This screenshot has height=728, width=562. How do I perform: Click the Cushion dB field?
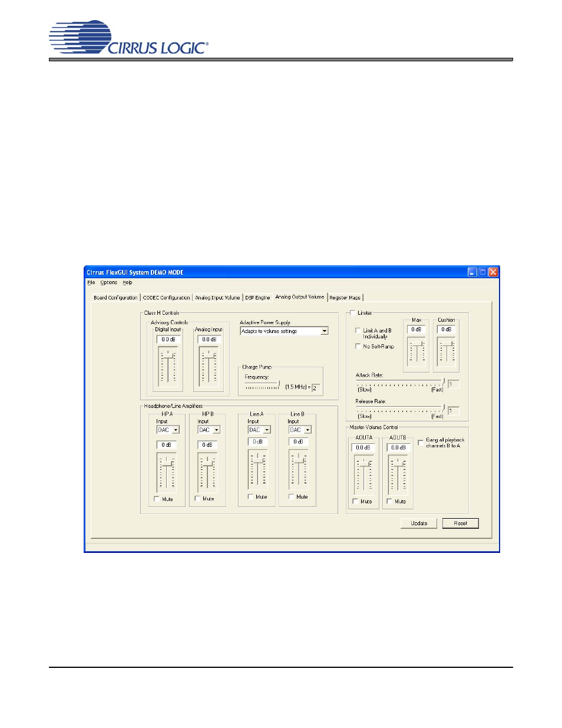[447, 330]
